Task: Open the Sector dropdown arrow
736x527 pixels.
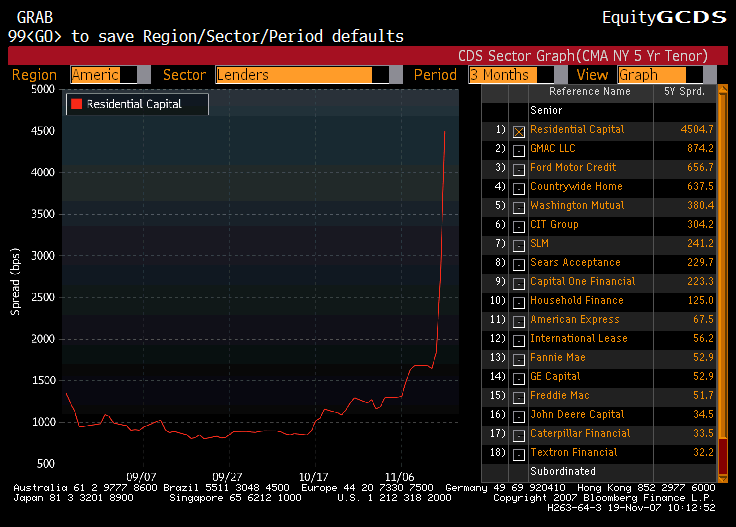Action: coord(396,75)
